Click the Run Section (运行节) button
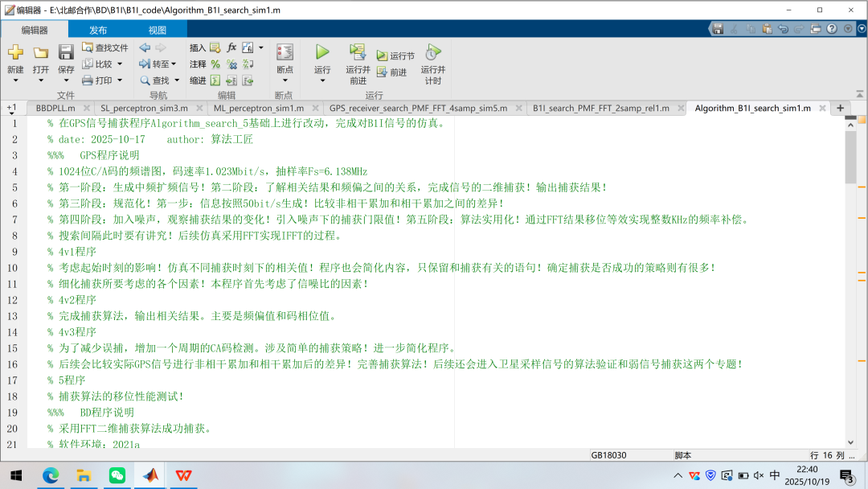This screenshot has width=868, height=489. point(395,55)
